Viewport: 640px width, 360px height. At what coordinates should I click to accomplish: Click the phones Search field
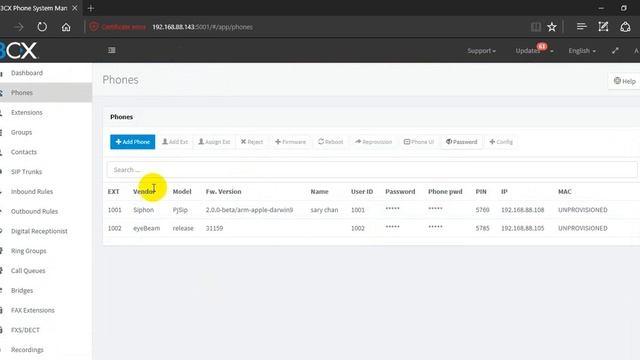pyautogui.click(x=372, y=170)
